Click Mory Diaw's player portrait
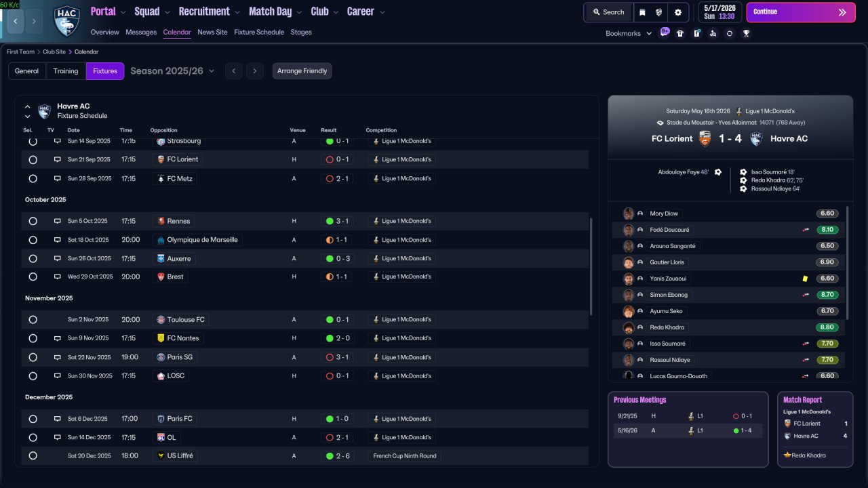 [629, 213]
